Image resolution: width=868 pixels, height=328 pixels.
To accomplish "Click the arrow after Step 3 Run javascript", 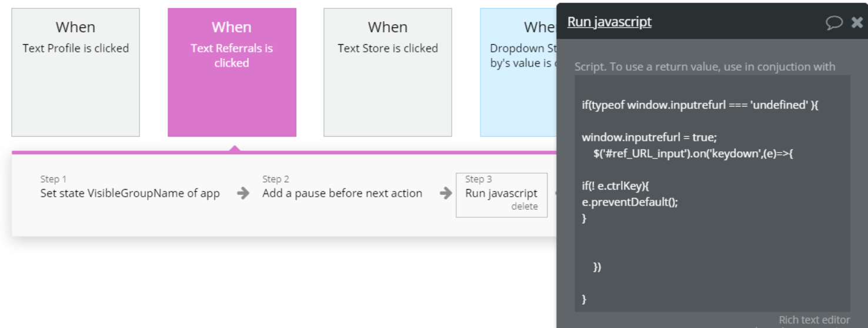I will click(553, 193).
